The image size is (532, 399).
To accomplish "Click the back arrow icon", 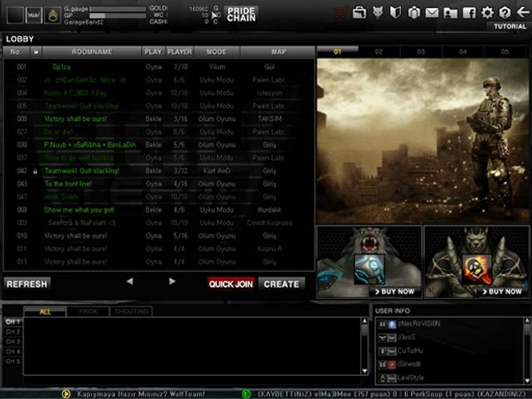I will [523, 13].
